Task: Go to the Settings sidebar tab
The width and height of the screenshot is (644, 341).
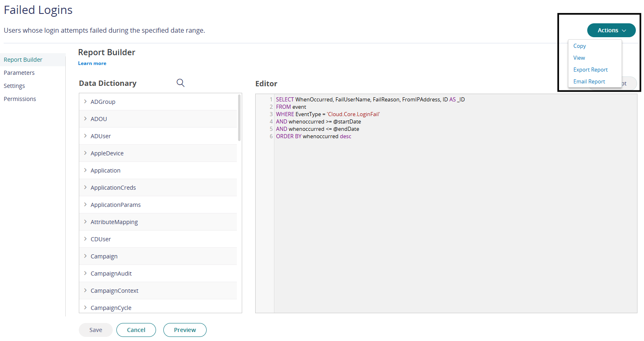Action: click(14, 86)
